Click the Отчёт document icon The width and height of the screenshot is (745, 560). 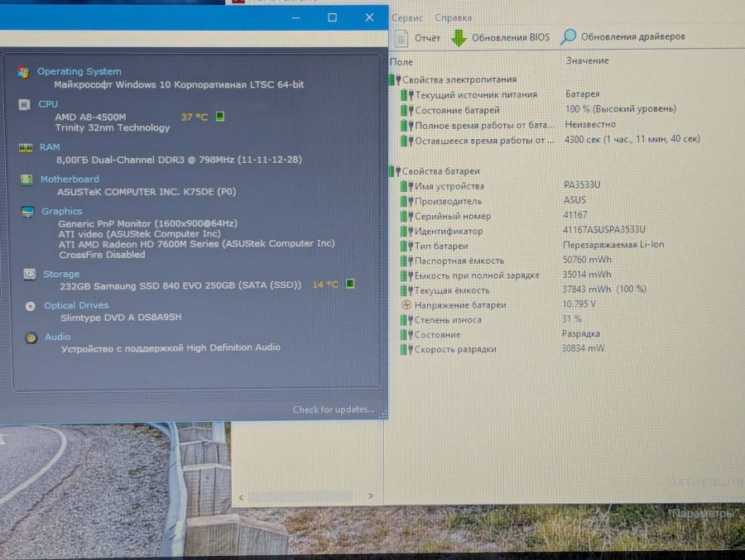coord(401,38)
